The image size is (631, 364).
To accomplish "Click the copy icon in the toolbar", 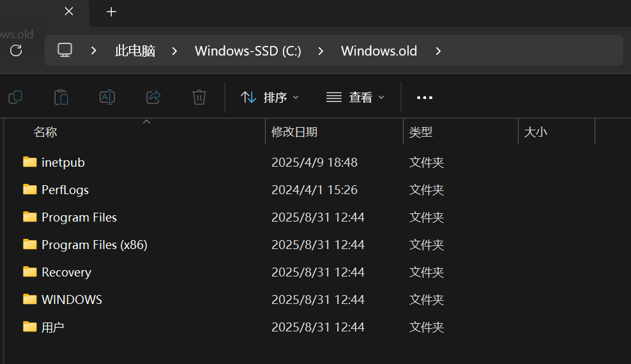I will (15, 97).
